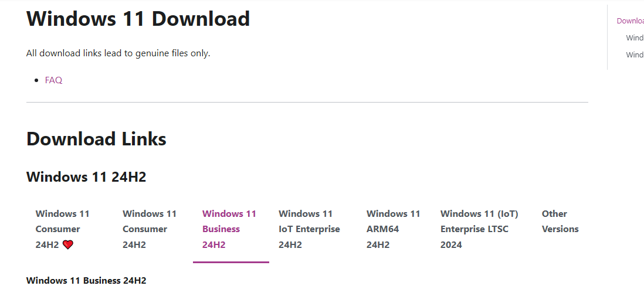This screenshot has width=644, height=296.
Task: Open the Windows 11 IoT Enterprise 24H2 tab
Action: coord(309,229)
